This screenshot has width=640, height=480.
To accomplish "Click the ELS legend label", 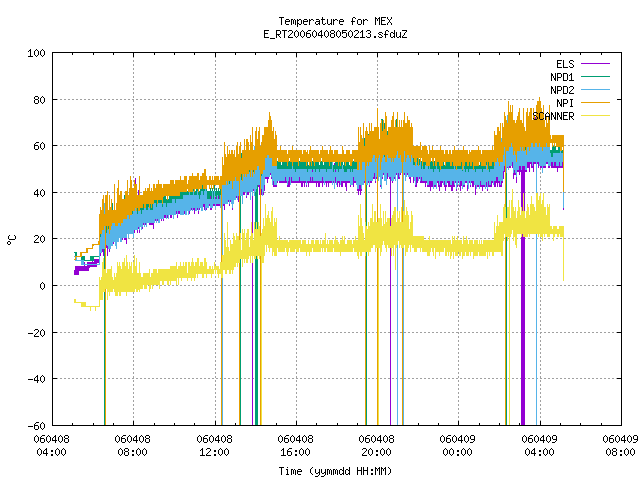I will (565, 64).
